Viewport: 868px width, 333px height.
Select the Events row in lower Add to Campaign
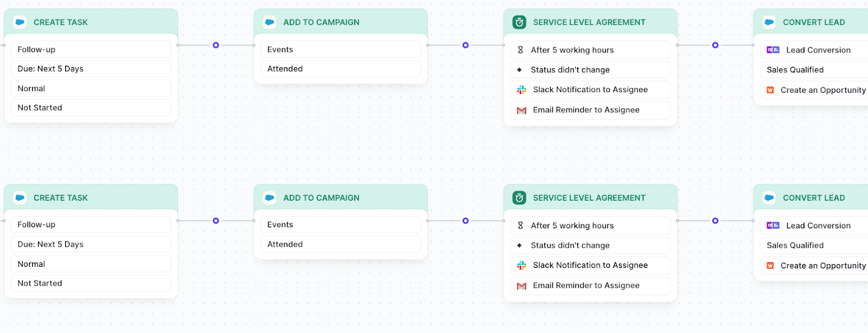coord(341,225)
